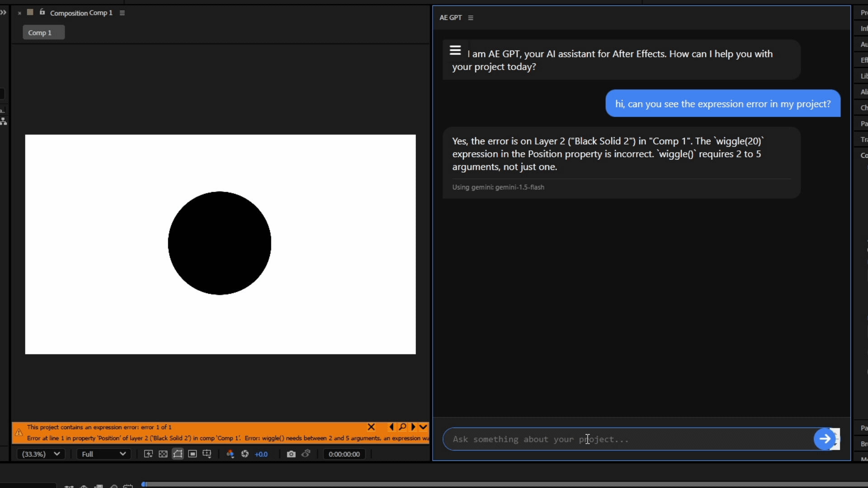
Task: Select the Composition Comp 1 panel tab
Action: [x=81, y=13]
